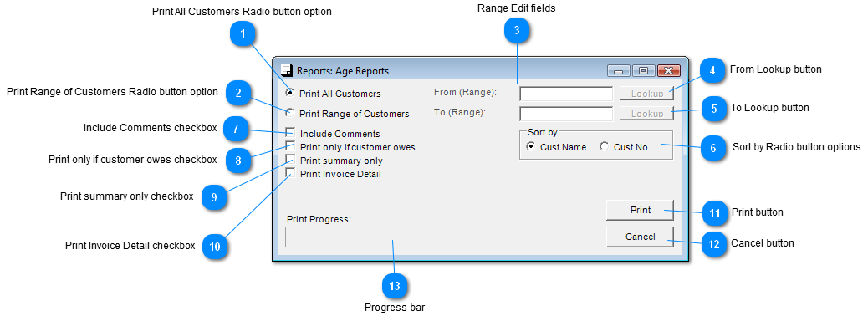Screen dimensions: 868x316
Task: Toggle the Print Invoice Detail checkbox
Action: (290, 173)
